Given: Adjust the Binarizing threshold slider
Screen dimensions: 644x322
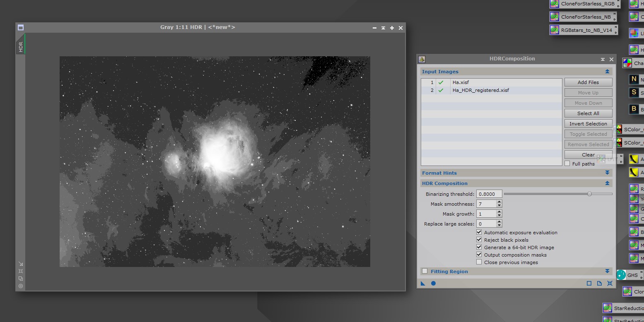Looking at the screenshot, I should click(589, 194).
